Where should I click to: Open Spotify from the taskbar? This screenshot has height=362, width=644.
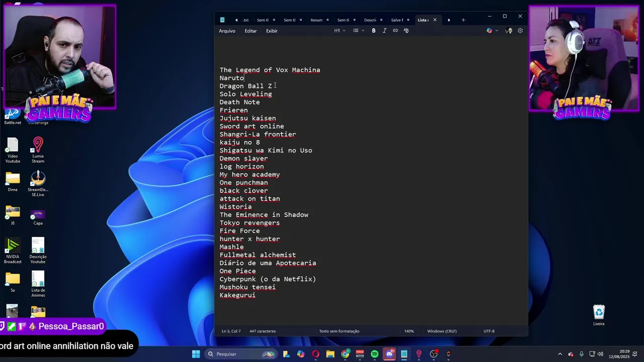374,354
